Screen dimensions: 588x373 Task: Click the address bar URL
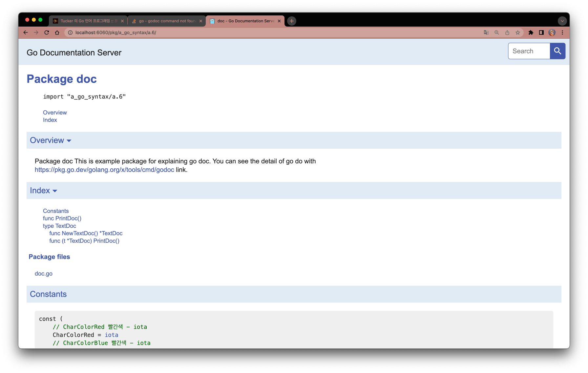coord(116,32)
